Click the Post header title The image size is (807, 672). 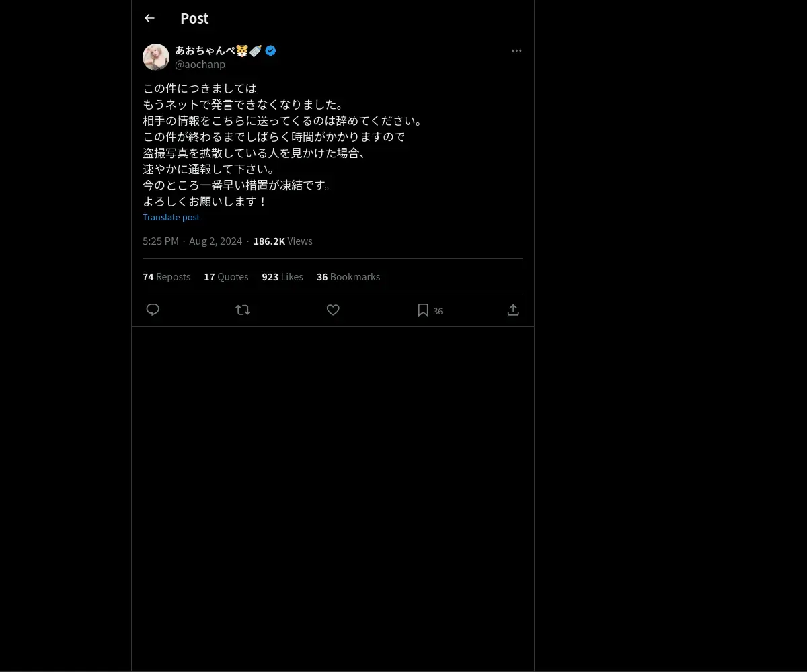tap(194, 18)
